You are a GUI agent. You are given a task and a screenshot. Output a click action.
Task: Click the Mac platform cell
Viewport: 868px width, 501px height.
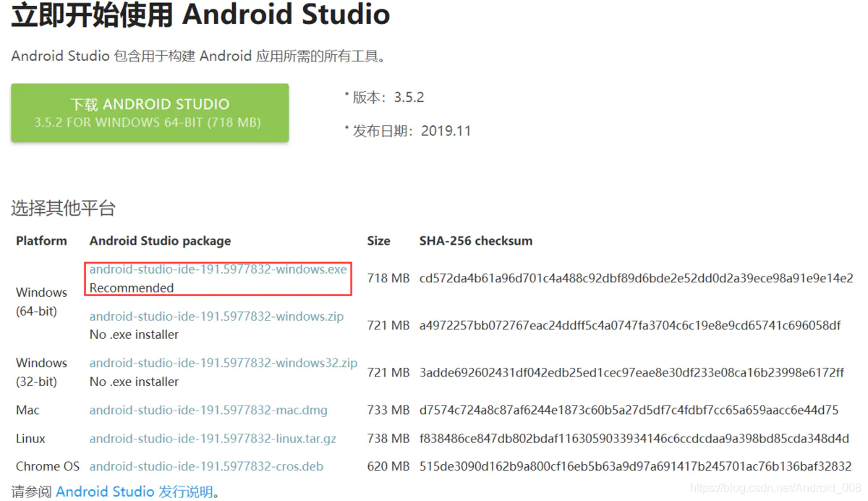(x=27, y=411)
